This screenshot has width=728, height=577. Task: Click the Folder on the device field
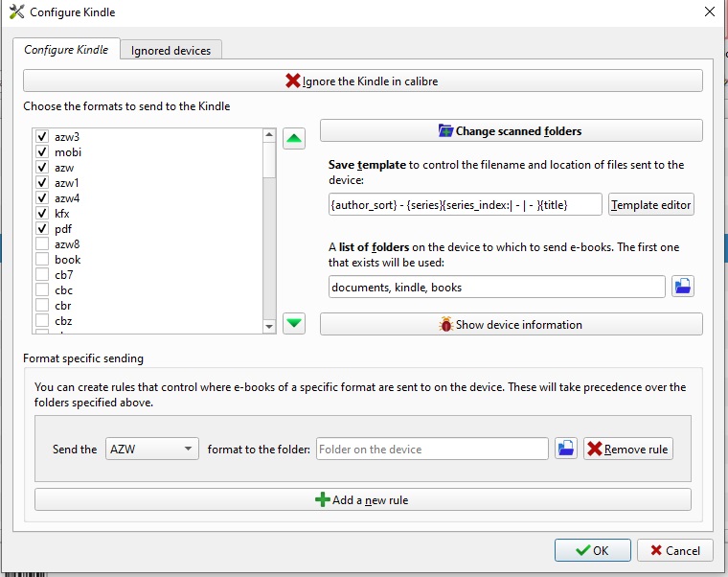432,449
